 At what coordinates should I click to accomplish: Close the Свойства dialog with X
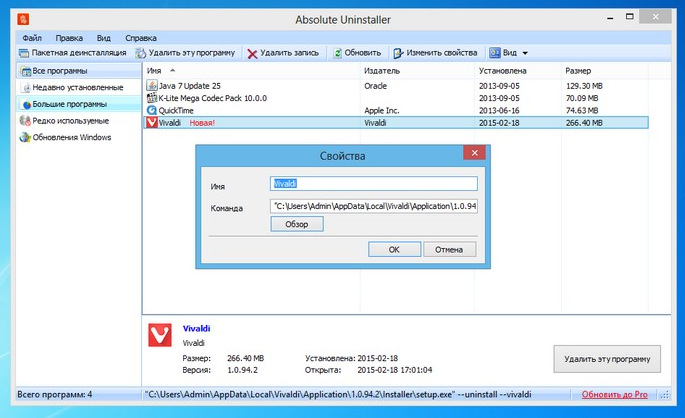click(x=474, y=152)
